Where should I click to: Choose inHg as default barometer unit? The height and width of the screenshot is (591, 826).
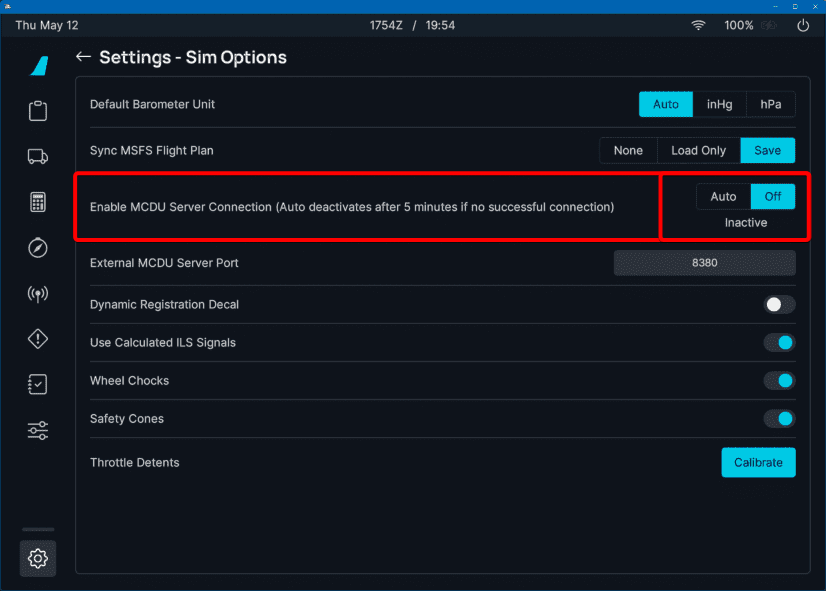coord(720,104)
